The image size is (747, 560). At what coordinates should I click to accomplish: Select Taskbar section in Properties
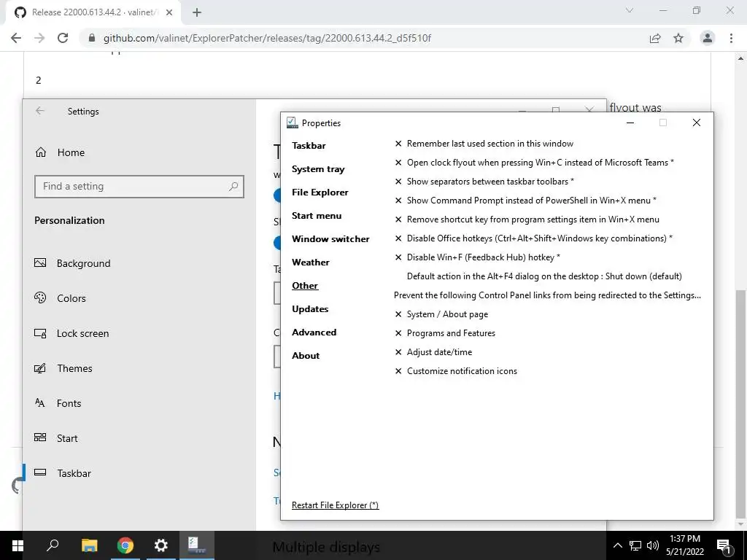tap(309, 146)
